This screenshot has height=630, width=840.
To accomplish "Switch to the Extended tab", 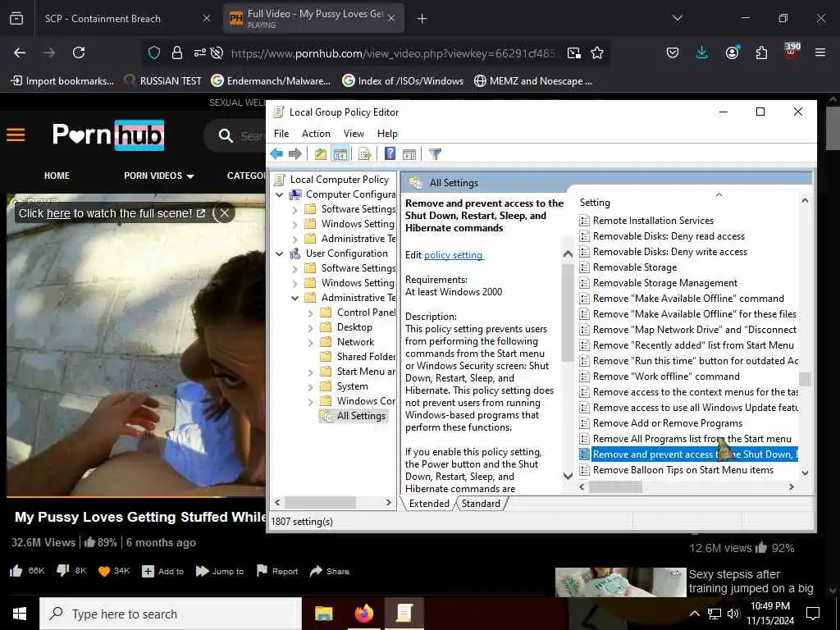I will tap(429, 504).
